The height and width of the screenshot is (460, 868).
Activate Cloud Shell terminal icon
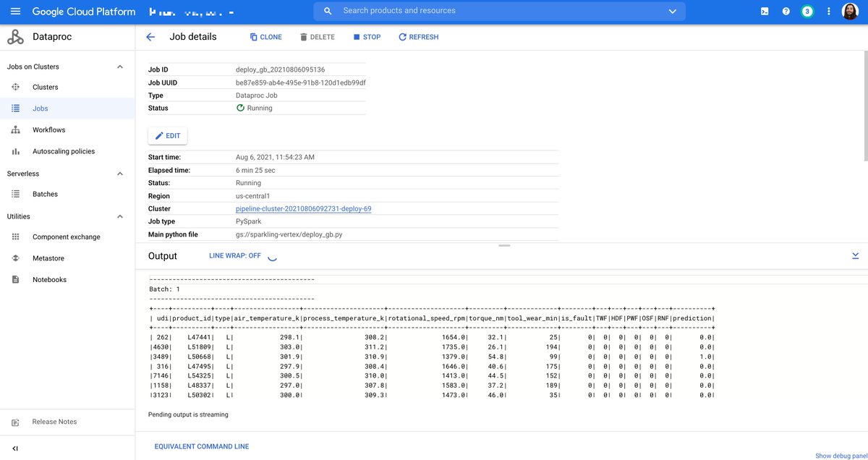coord(765,12)
